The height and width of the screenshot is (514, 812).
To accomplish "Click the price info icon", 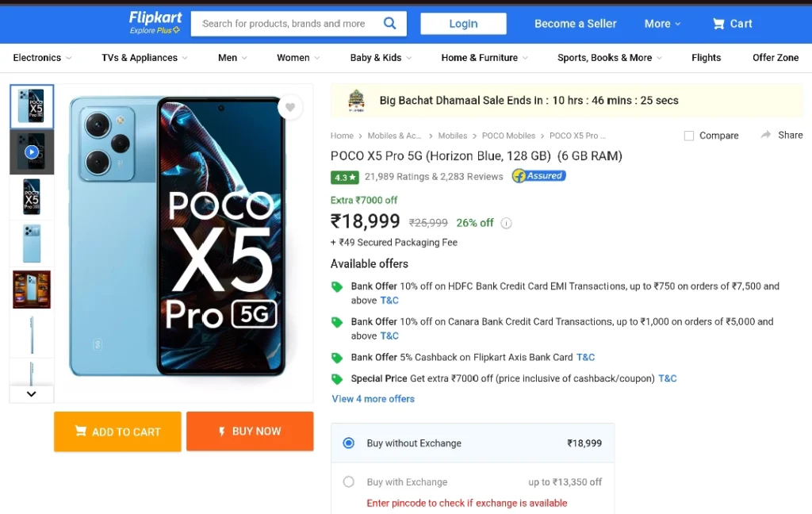I will click(x=507, y=224).
